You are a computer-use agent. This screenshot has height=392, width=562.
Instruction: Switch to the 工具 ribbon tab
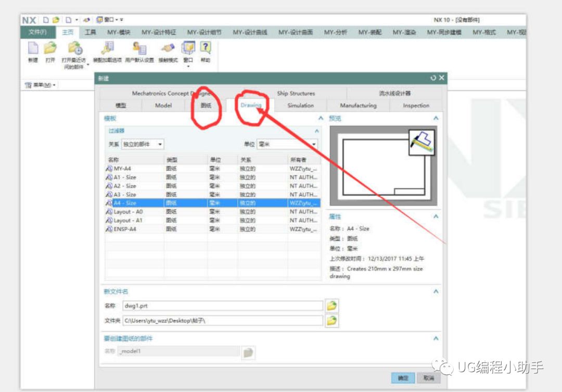click(x=91, y=32)
